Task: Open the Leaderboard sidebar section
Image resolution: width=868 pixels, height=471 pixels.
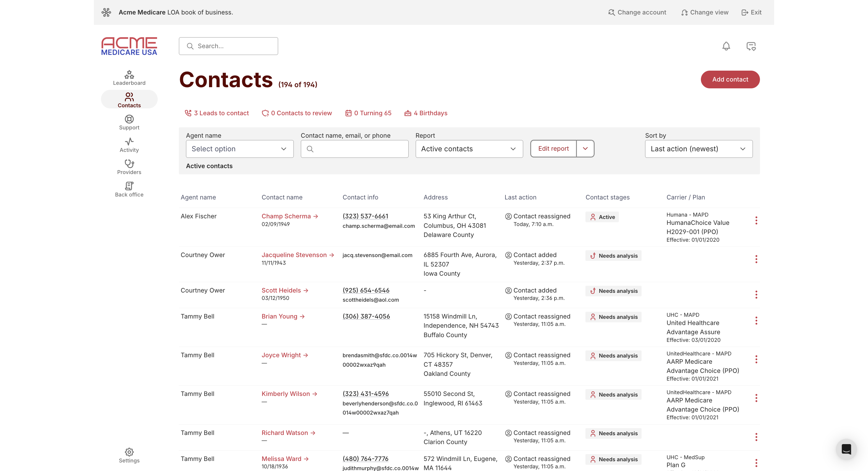Action: click(x=129, y=78)
